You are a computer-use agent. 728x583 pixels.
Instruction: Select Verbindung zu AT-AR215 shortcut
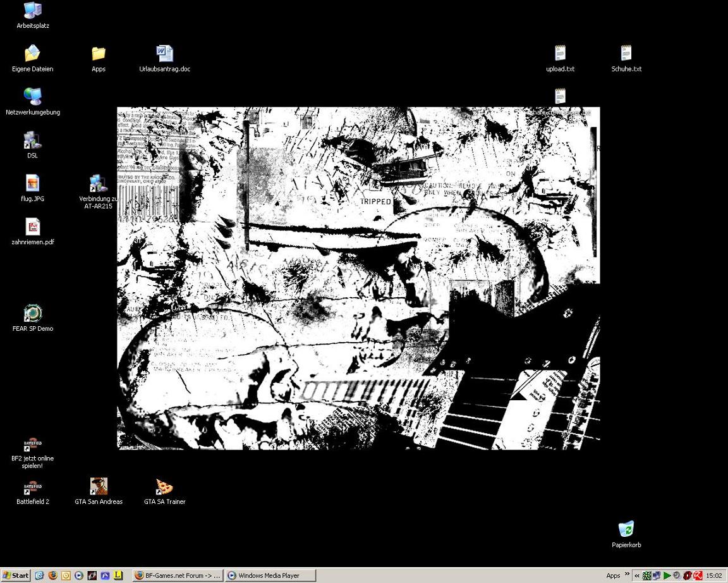click(x=99, y=192)
